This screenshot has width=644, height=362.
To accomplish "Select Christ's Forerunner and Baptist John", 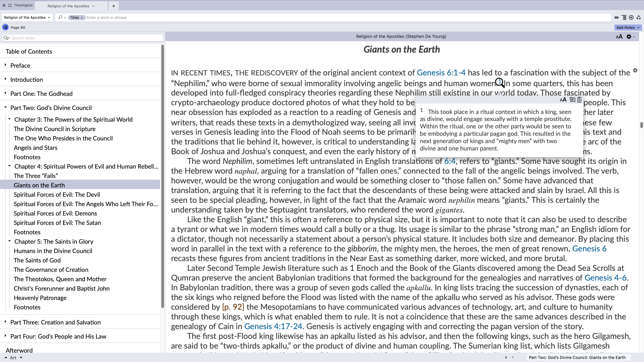I will click(x=62, y=289).
